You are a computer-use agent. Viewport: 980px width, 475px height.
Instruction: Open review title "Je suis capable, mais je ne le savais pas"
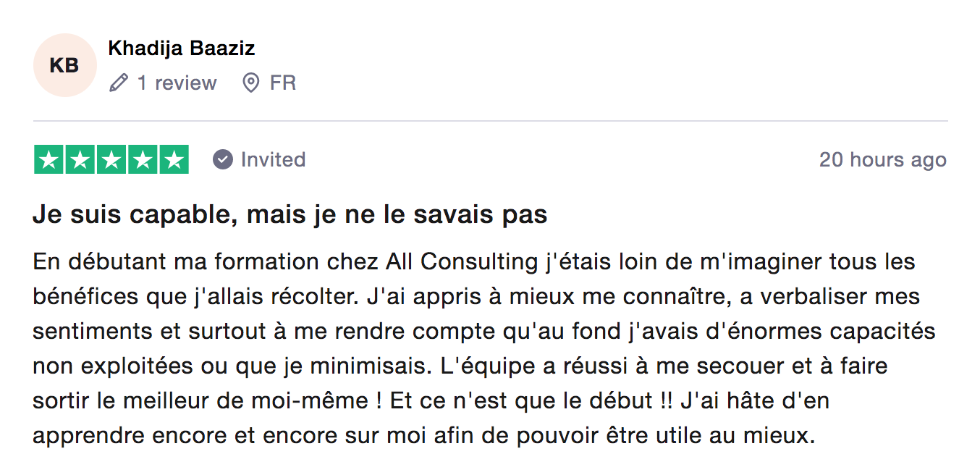[x=290, y=215]
